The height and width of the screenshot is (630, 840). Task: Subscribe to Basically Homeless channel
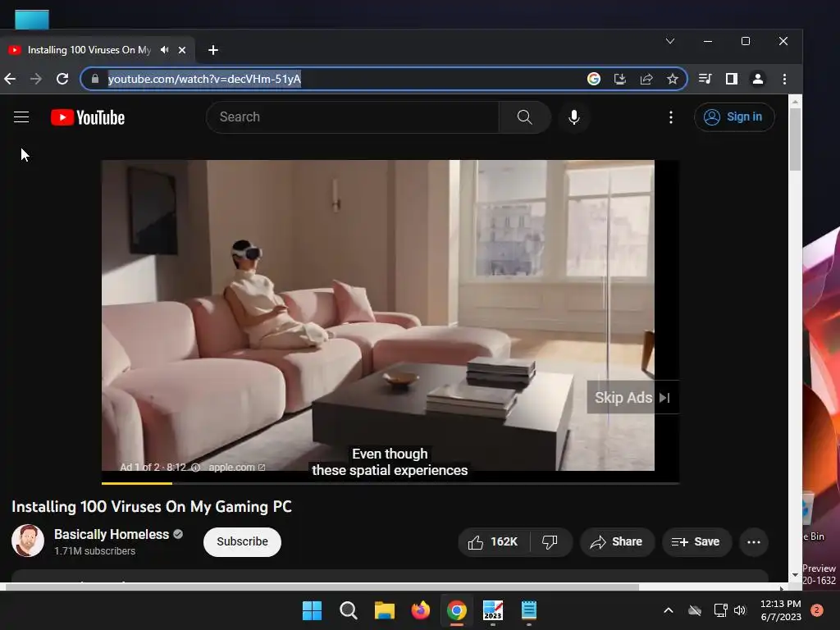pos(242,541)
